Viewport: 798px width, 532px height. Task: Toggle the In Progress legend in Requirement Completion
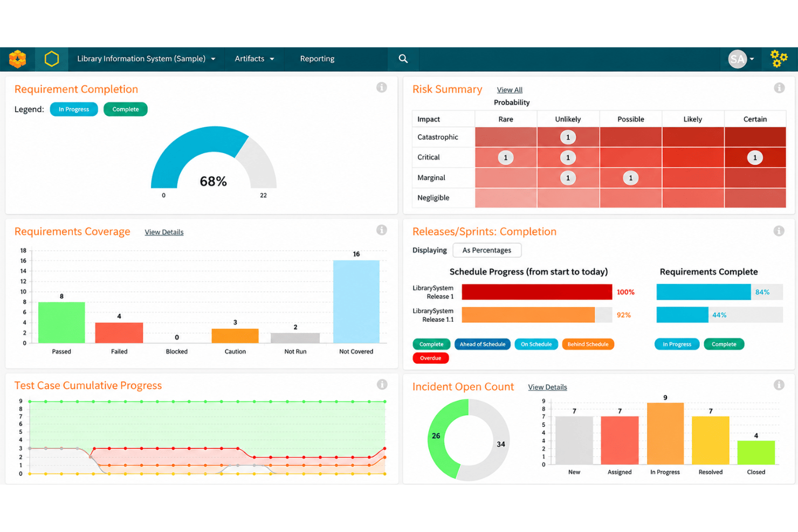74,109
